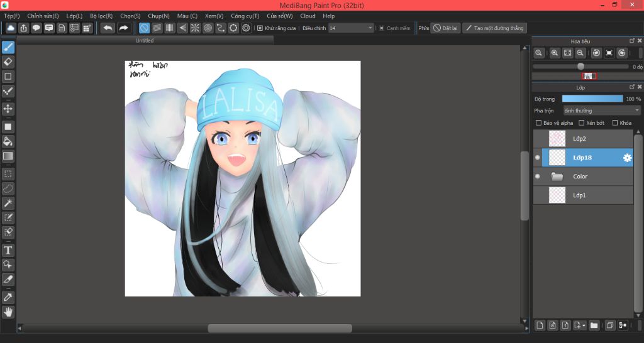Select the Fill rectangle tool
This screenshot has height=343, width=644.
(8, 127)
